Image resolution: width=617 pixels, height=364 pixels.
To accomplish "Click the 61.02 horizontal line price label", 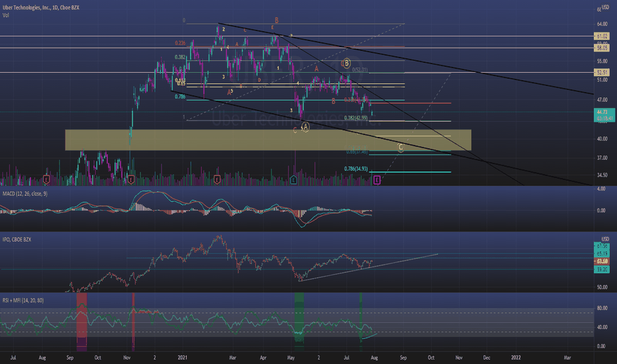I will tap(602, 36).
